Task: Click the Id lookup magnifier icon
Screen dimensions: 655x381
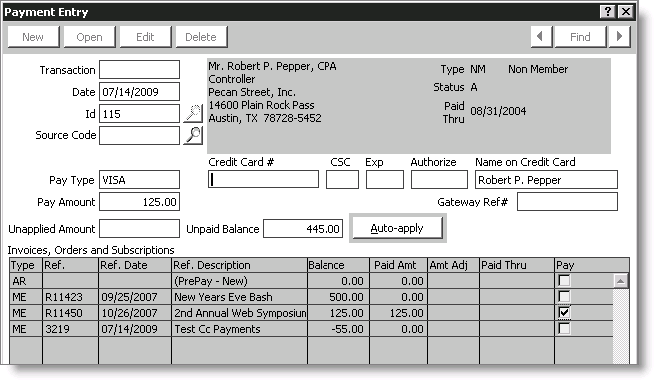Action: (193, 113)
